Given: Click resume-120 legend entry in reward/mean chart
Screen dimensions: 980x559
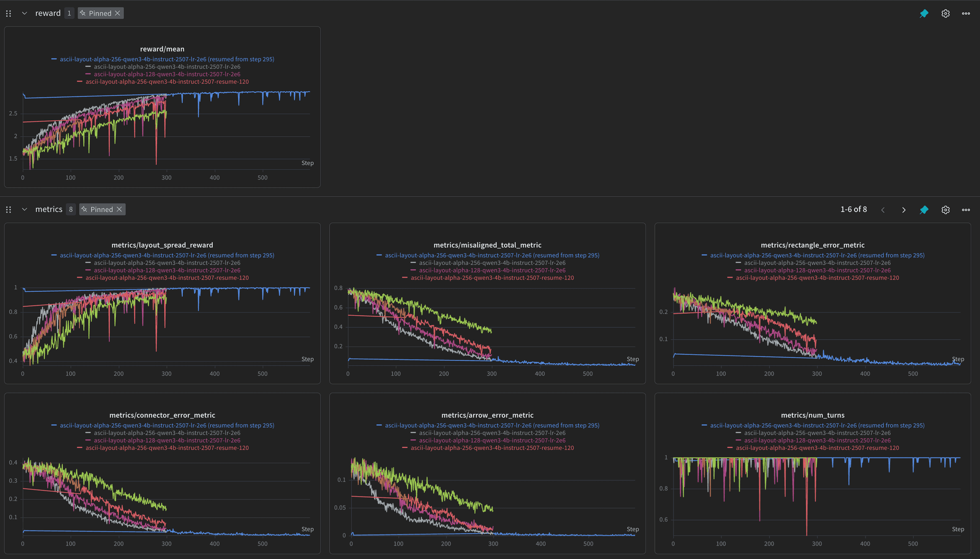Looking at the screenshot, I should pyautogui.click(x=167, y=82).
